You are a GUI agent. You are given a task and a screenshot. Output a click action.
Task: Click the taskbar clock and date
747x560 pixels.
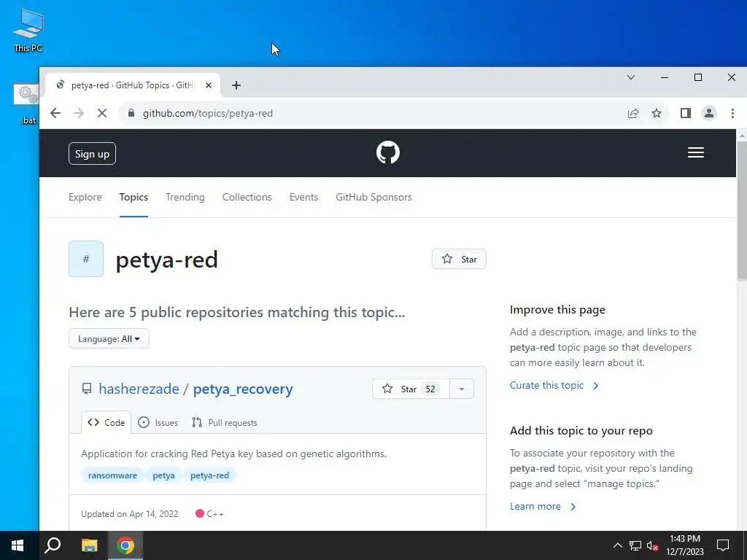(x=684, y=545)
